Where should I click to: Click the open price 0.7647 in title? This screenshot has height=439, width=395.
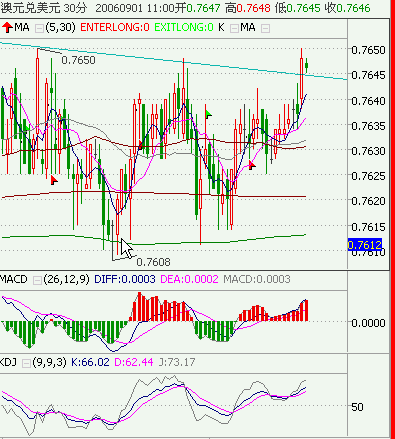tap(203, 8)
